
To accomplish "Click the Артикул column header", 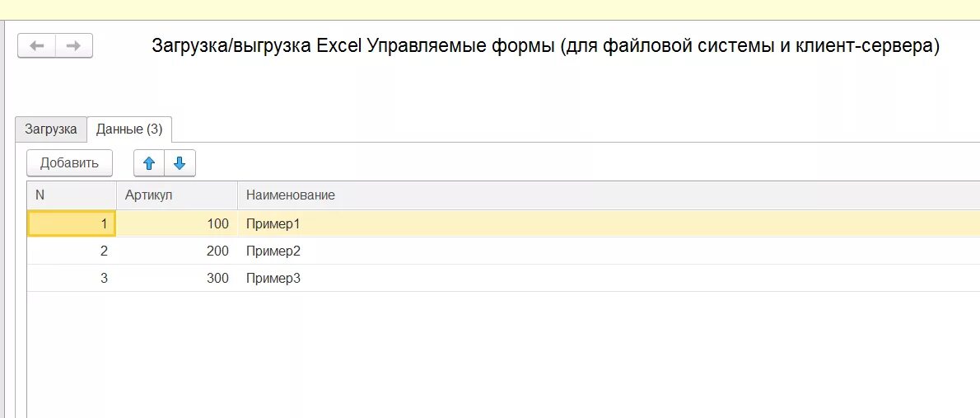I will pos(177,195).
